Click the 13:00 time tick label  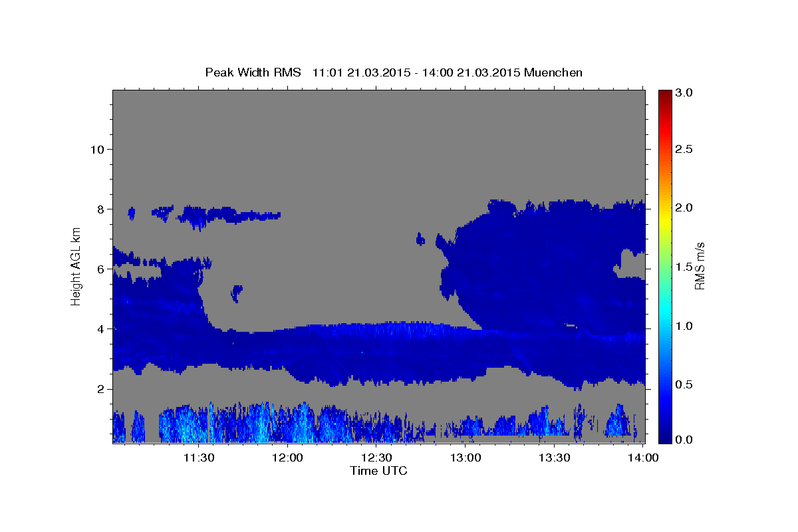click(465, 458)
